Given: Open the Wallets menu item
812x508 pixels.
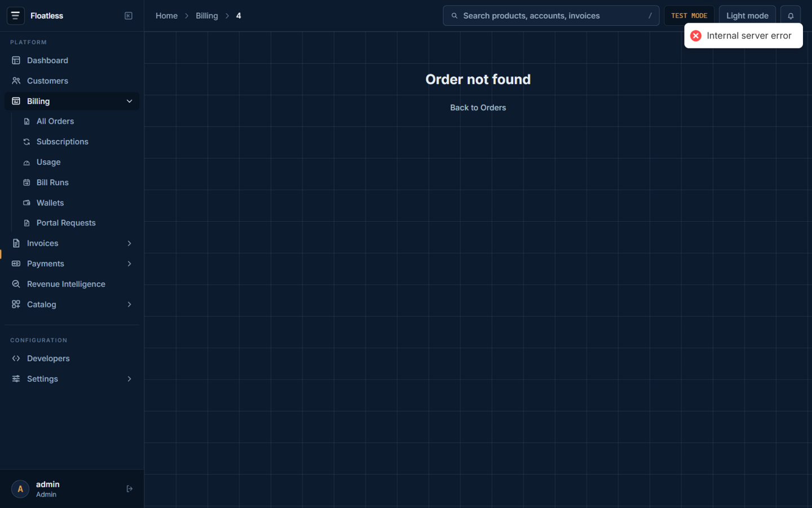Looking at the screenshot, I should [78, 203].
